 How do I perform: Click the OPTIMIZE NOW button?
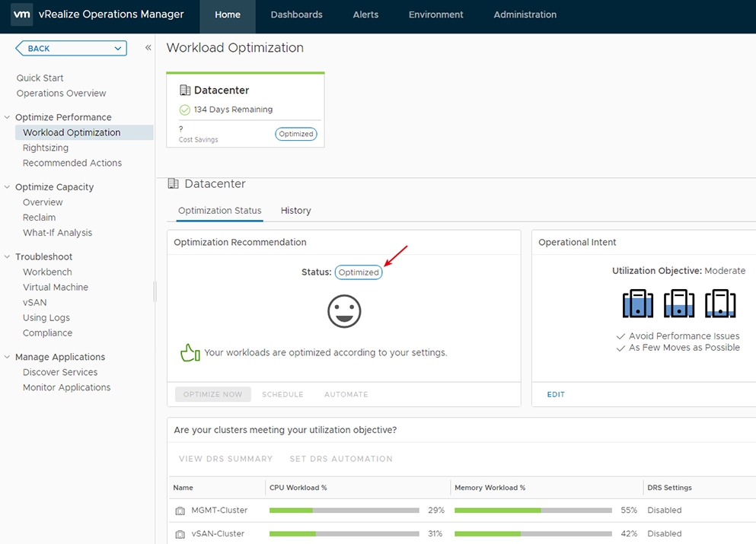click(212, 394)
